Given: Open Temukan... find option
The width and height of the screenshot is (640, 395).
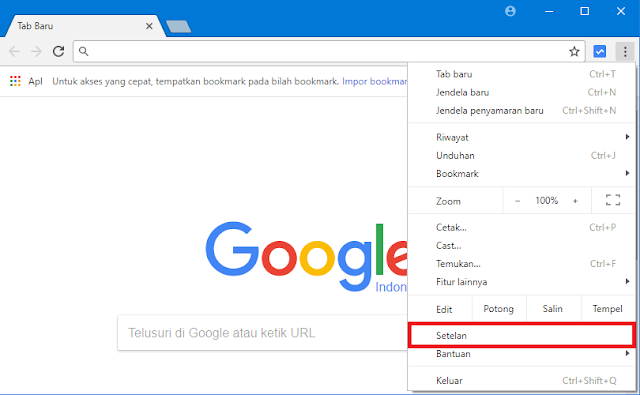Looking at the screenshot, I should tap(522, 264).
